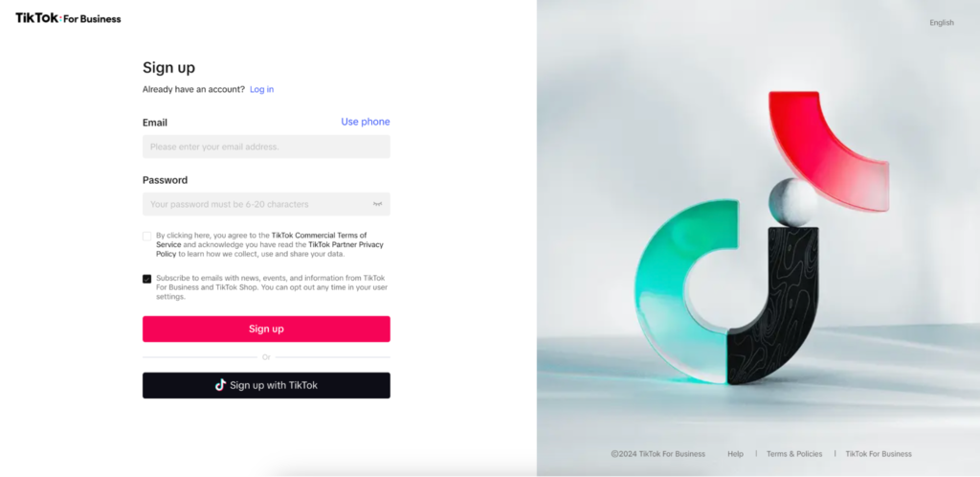Click the Log in link
980x477 pixels.
pyautogui.click(x=261, y=89)
